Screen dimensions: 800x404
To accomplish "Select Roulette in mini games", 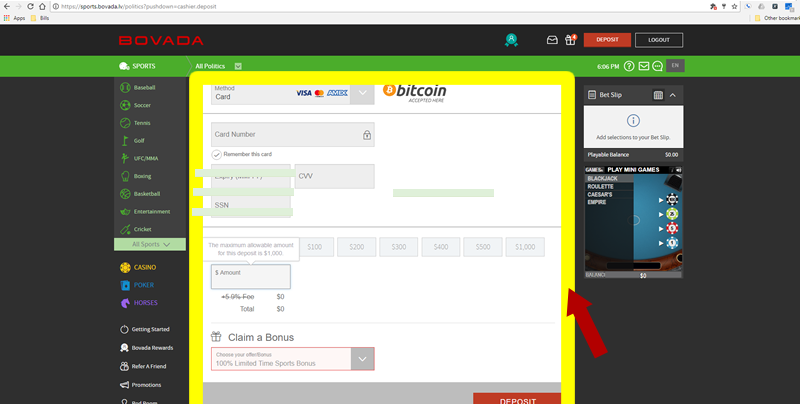I will pyautogui.click(x=601, y=187).
